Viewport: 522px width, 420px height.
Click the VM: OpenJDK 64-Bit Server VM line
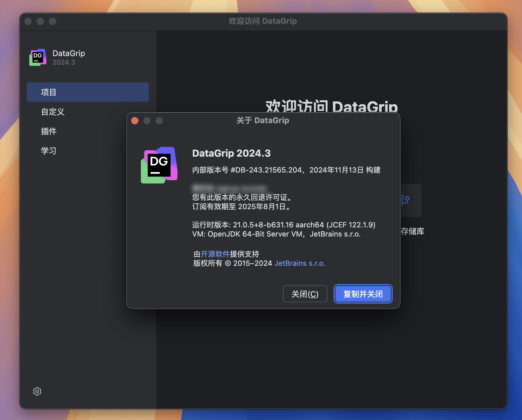276,234
